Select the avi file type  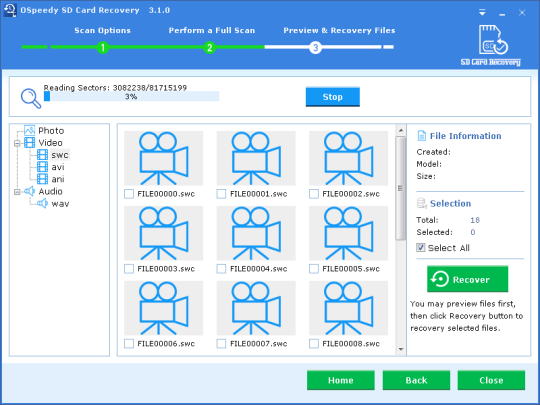coord(58,167)
